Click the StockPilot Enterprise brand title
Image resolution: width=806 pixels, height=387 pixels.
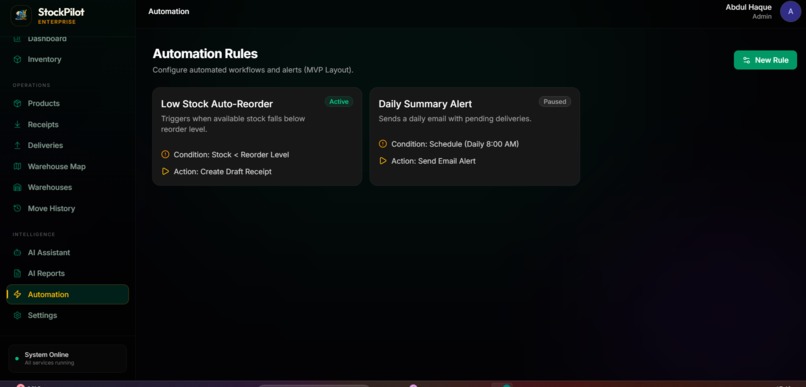coord(61,15)
